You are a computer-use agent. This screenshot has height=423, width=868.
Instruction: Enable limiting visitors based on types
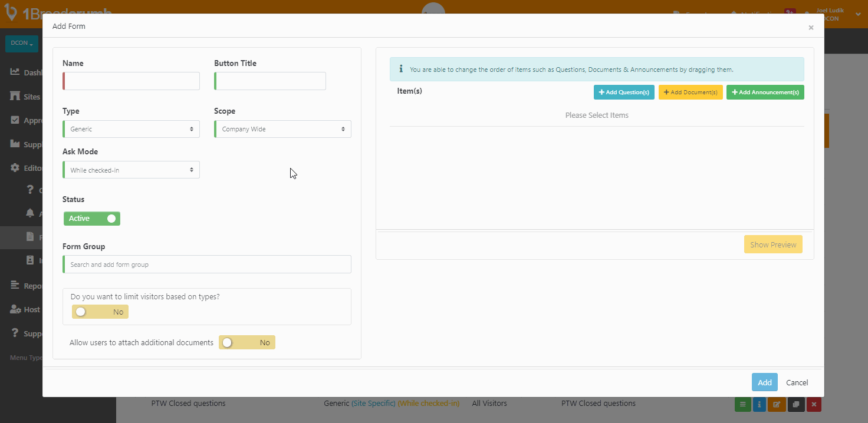pyautogui.click(x=100, y=312)
